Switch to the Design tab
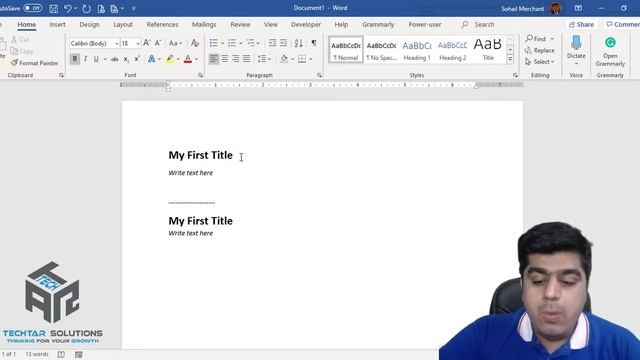Image resolution: width=640 pixels, height=360 pixels. point(89,24)
